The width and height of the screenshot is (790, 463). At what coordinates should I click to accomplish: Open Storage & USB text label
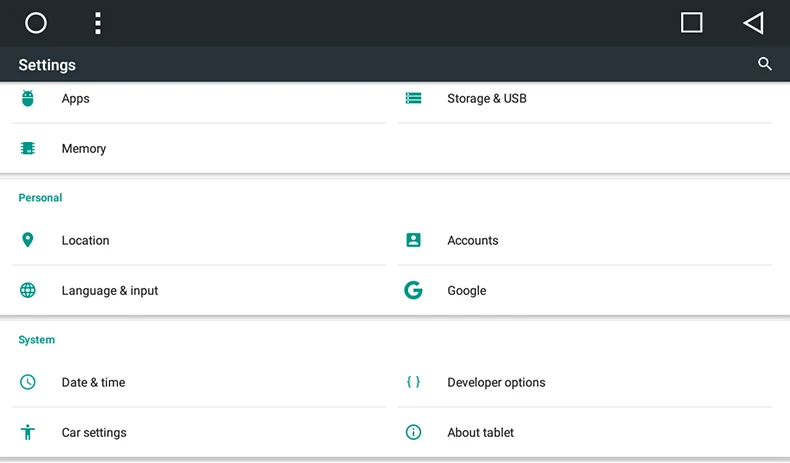487,98
